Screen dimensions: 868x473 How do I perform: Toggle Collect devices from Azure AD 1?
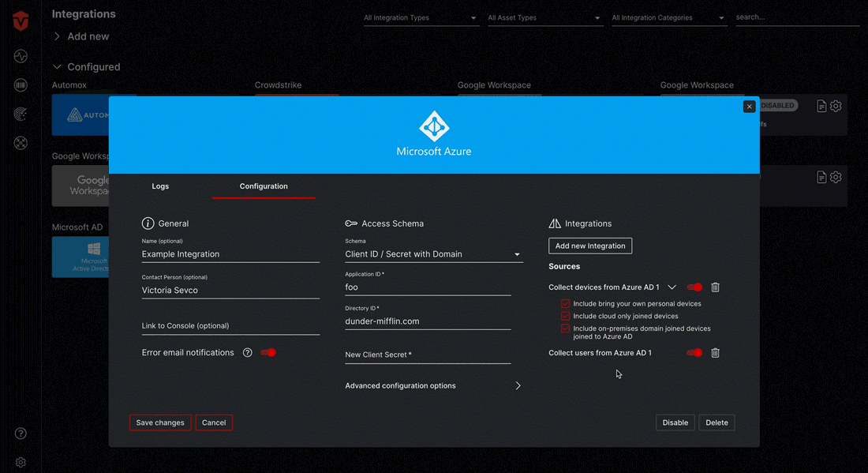(x=694, y=287)
